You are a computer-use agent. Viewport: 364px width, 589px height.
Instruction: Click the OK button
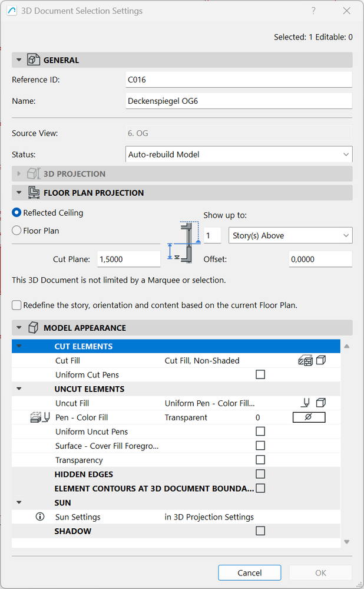tap(320, 573)
